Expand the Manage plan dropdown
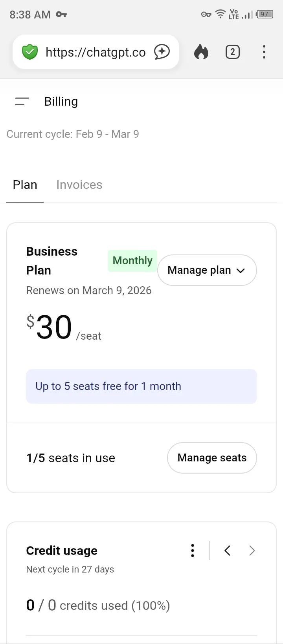This screenshot has height=644, width=283. (207, 270)
